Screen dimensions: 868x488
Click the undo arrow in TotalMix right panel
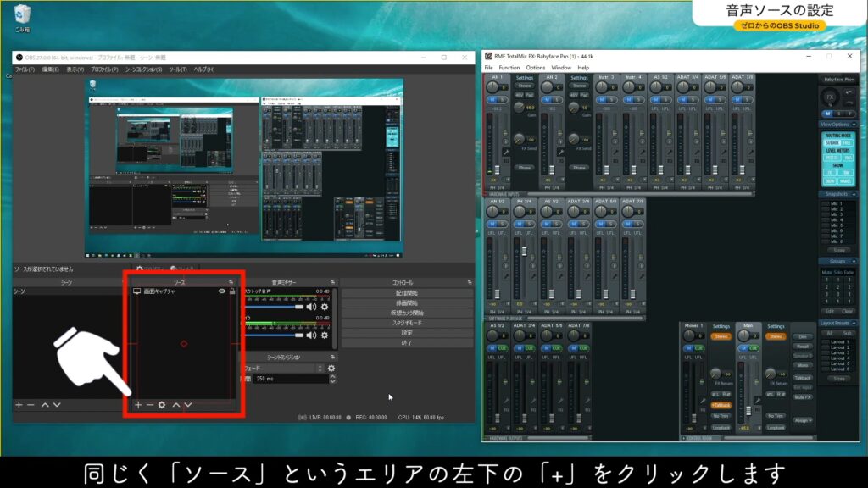pyautogui.click(x=849, y=92)
